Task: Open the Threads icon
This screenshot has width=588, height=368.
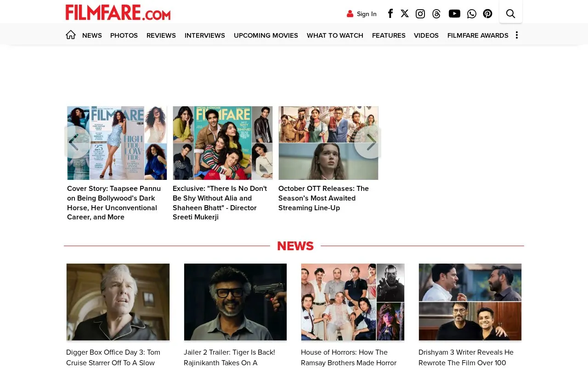Action: [436, 14]
